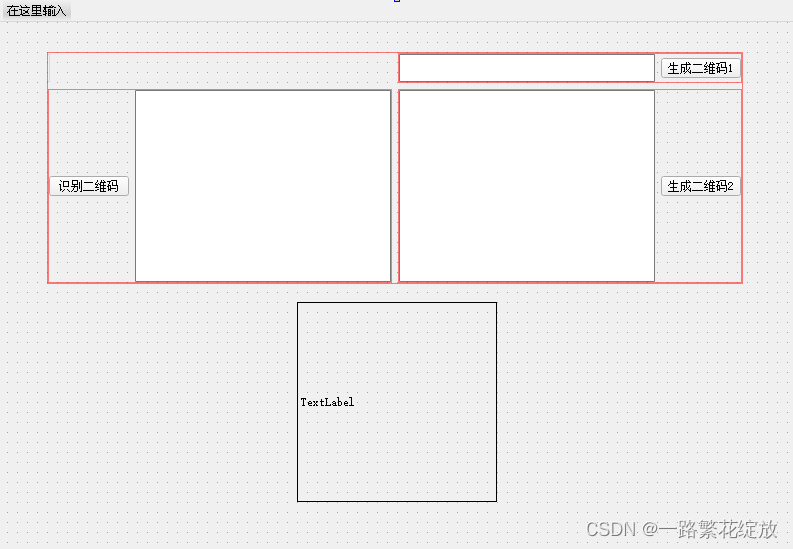The width and height of the screenshot is (793, 549).
Task: Select the white display area beside 识别二维码
Action: click(263, 186)
